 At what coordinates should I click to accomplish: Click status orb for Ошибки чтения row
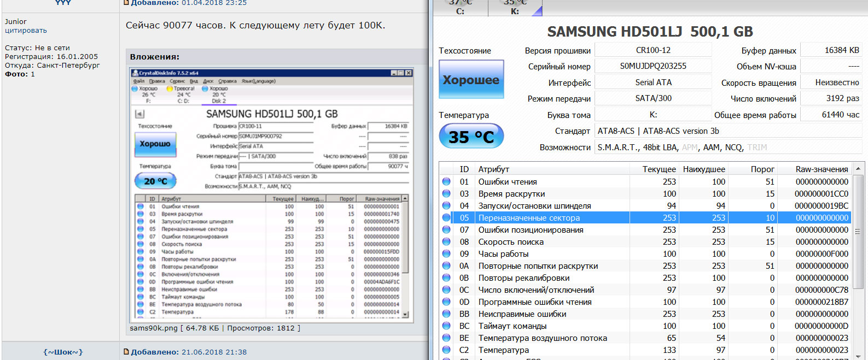446,181
